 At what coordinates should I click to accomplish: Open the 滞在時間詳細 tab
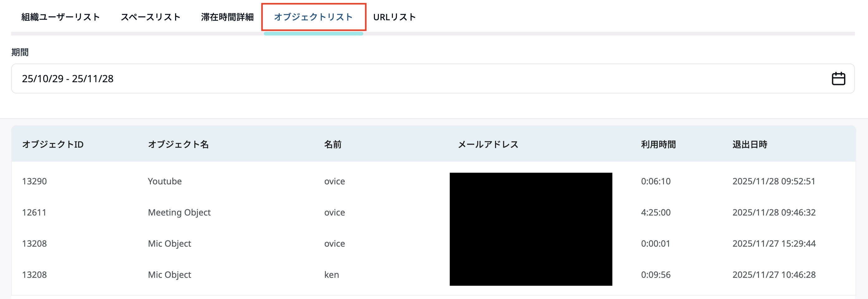coord(227,17)
